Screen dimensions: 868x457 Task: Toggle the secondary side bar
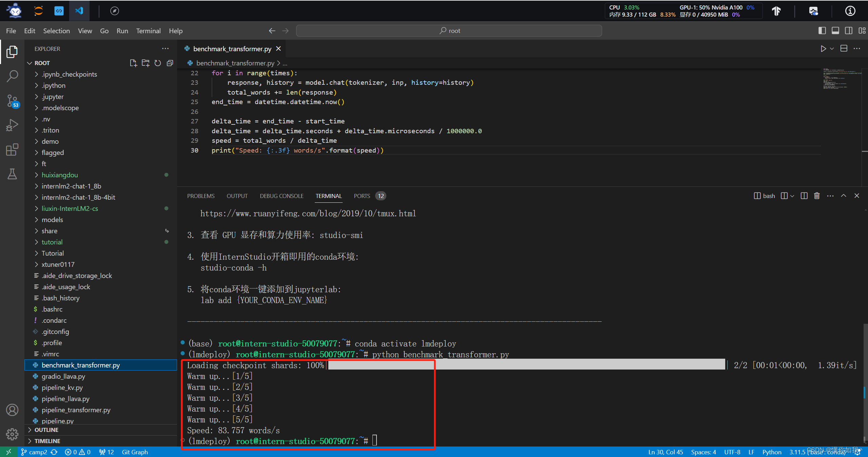[849, 31]
